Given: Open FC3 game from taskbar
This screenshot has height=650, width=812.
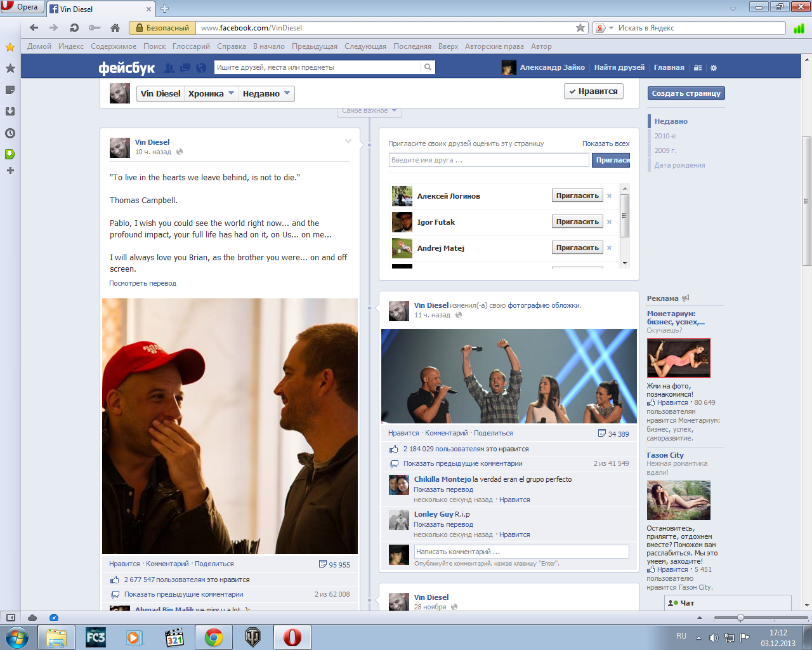Looking at the screenshot, I should coord(96,637).
